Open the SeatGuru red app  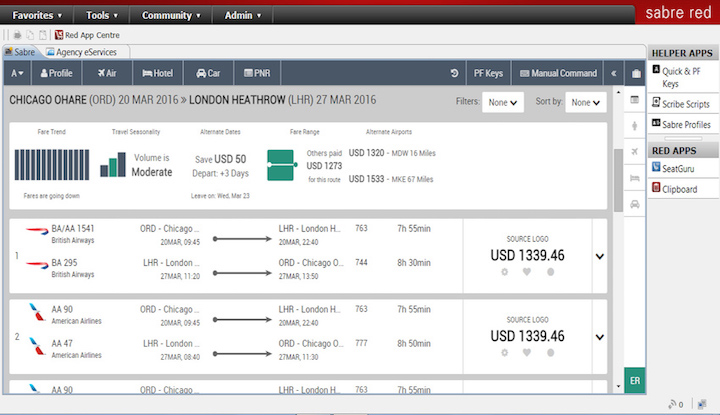coord(674,168)
